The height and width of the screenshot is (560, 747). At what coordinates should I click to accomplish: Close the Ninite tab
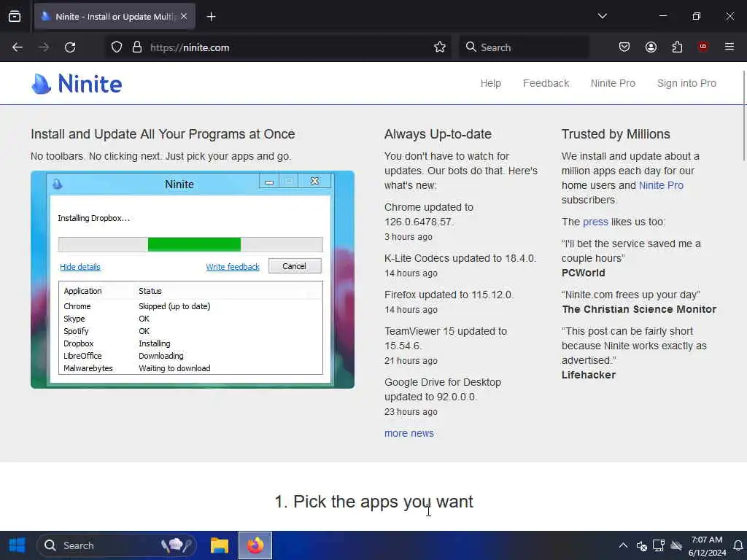[184, 16]
